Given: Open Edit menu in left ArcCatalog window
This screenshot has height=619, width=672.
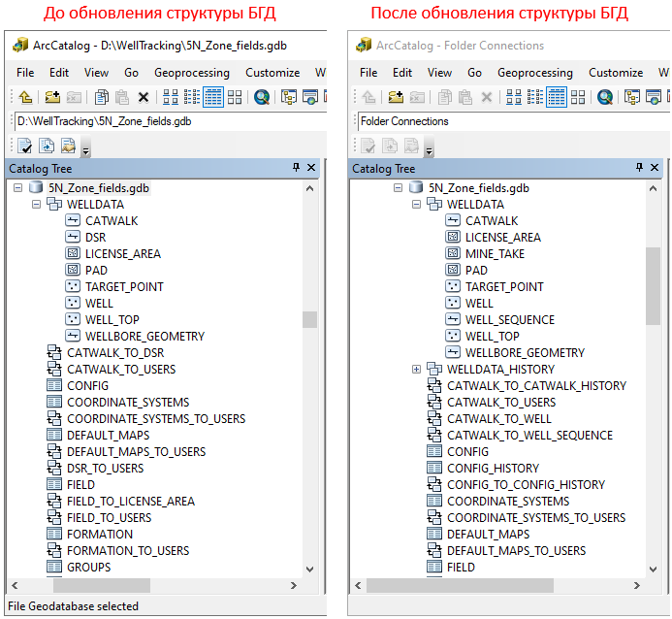Looking at the screenshot, I should (59, 73).
